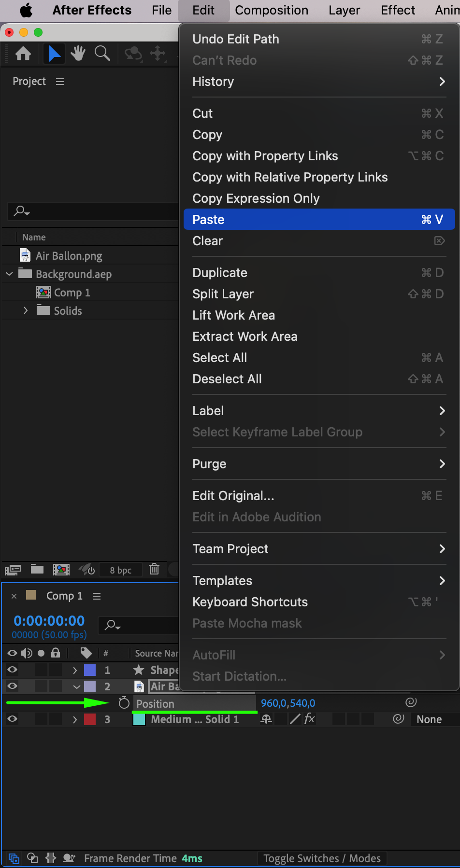Toggle the shy switch on Medium Solid layer
This screenshot has width=460, height=868.
point(266,719)
